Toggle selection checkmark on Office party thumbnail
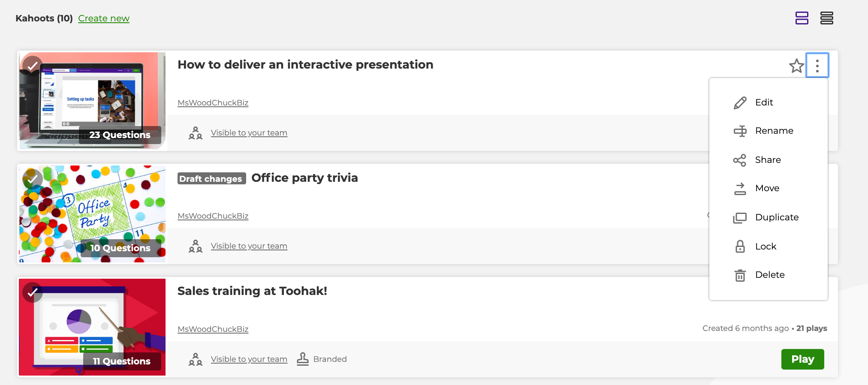 coord(33,179)
